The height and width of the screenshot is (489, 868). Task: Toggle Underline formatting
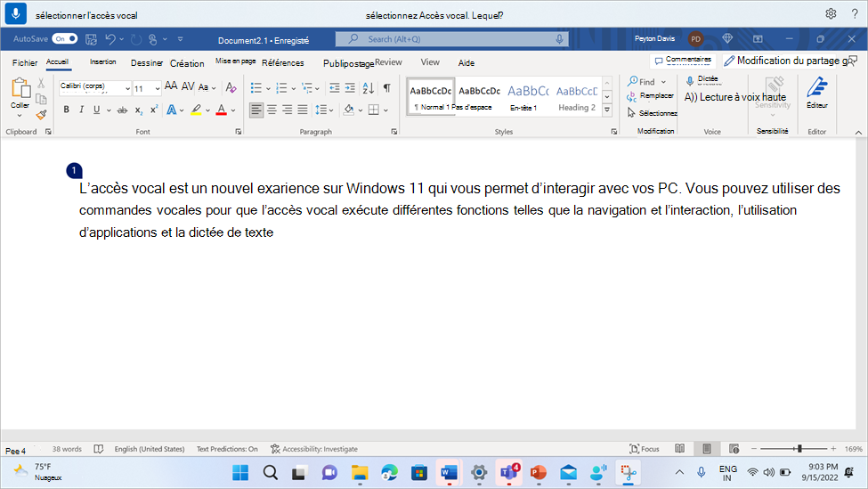pos(96,110)
